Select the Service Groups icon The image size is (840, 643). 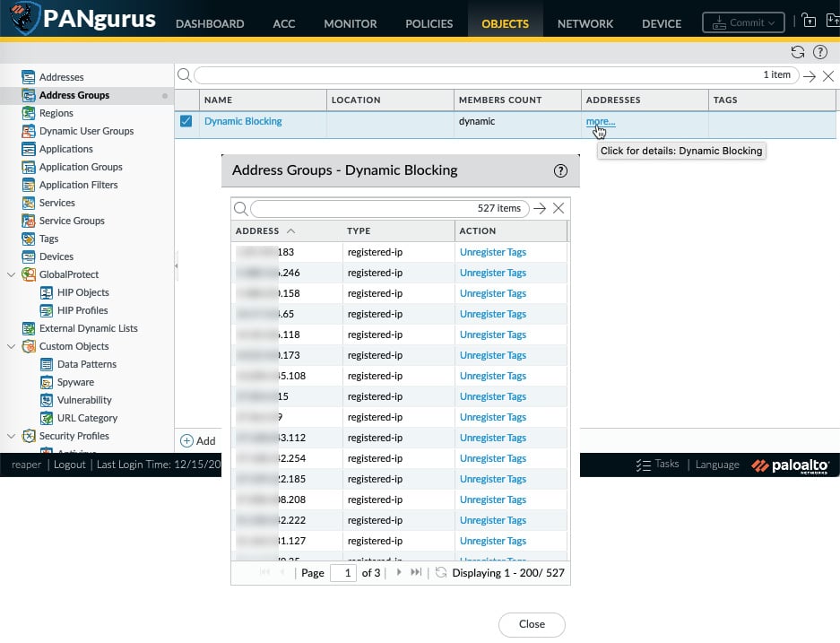coord(29,221)
